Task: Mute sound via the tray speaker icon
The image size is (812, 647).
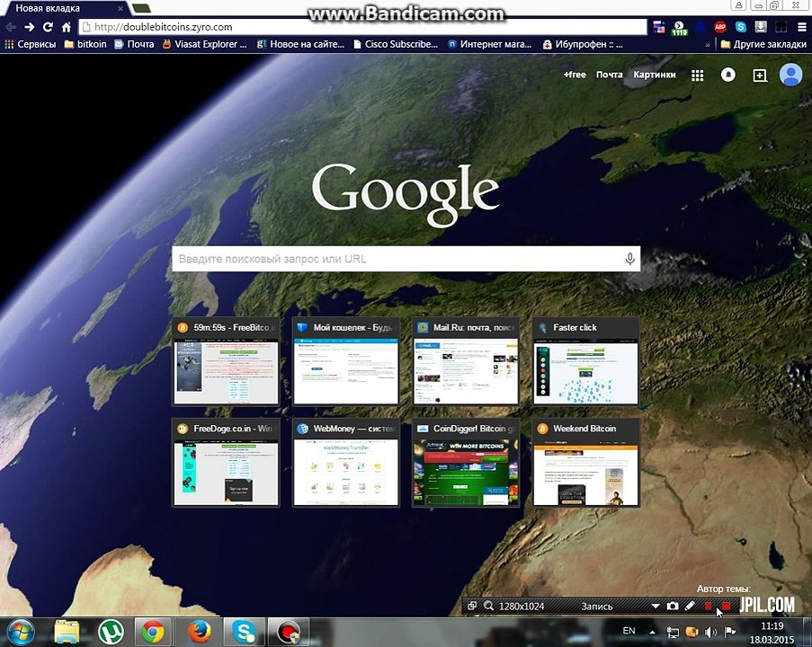Action: (710, 632)
